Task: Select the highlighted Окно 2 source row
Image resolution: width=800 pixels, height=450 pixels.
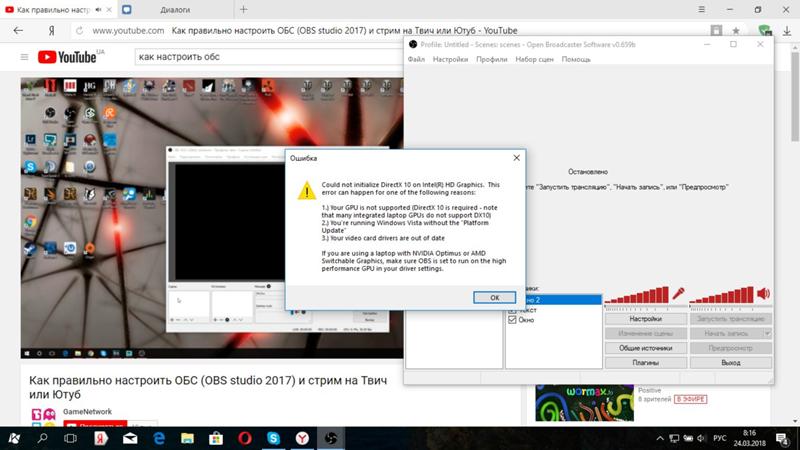Action: pyautogui.click(x=562, y=300)
